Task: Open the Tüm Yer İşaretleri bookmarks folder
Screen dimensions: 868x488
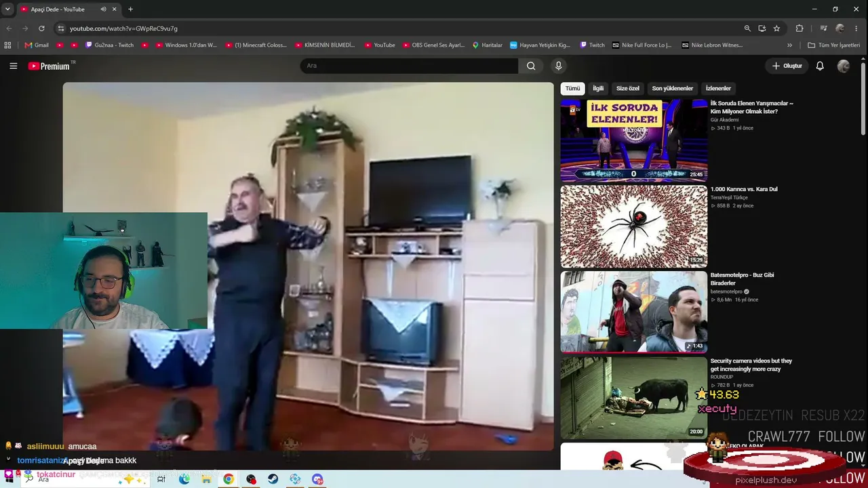Action: click(833, 45)
